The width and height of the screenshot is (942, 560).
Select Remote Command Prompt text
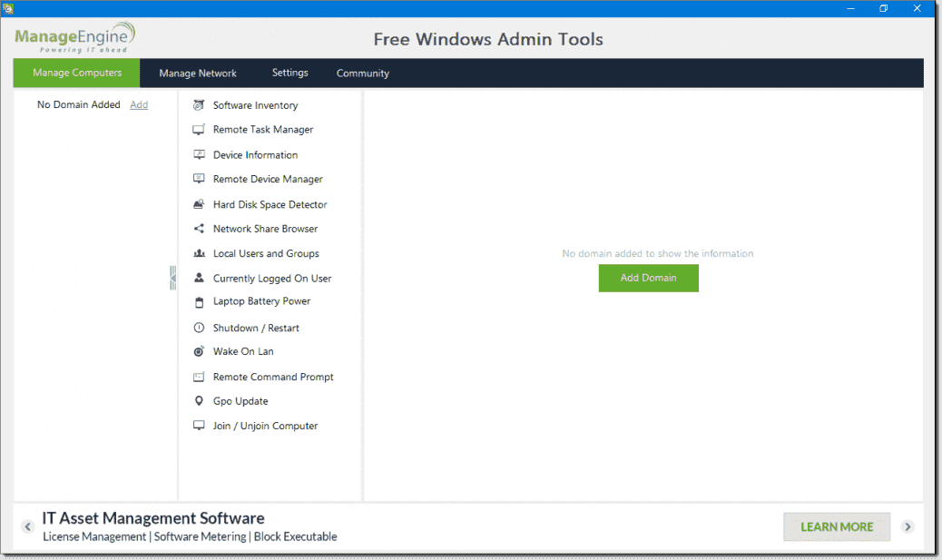273,377
